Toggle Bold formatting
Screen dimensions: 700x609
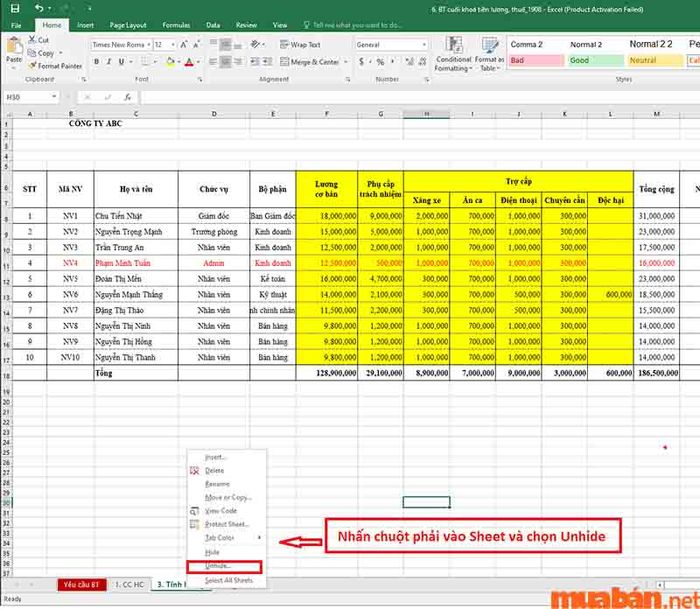pyautogui.click(x=96, y=62)
